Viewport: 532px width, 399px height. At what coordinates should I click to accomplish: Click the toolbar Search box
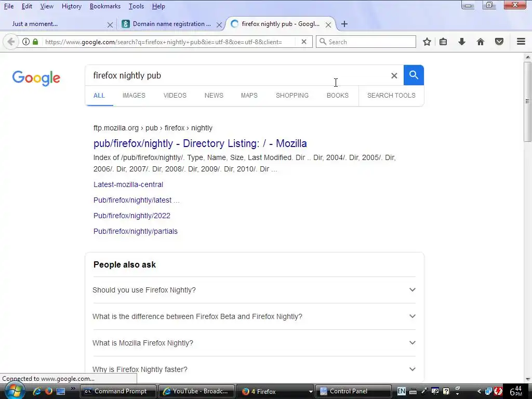pos(366,42)
